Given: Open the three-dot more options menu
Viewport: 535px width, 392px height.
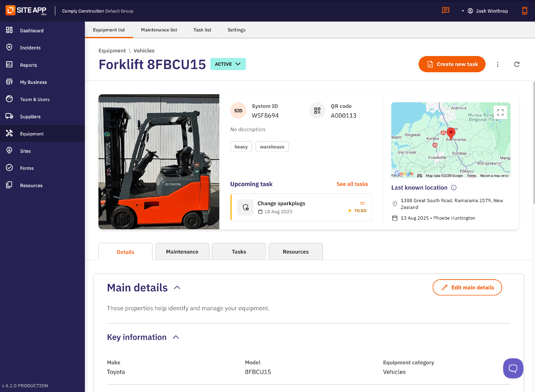Looking at the screenshot, I should coord(498,64).
